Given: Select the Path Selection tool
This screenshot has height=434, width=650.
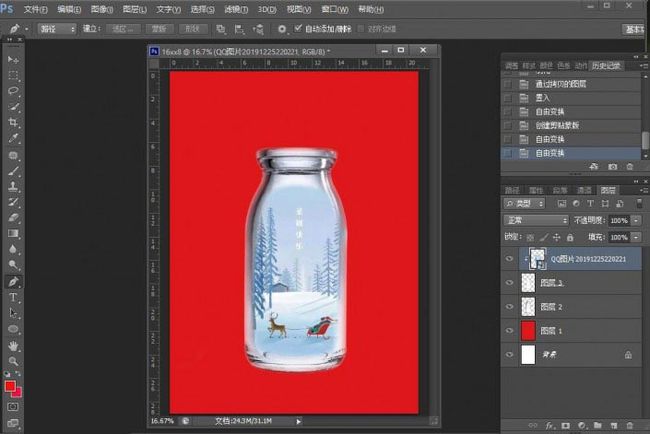Looking at the screenshot, I should [13, 313].
